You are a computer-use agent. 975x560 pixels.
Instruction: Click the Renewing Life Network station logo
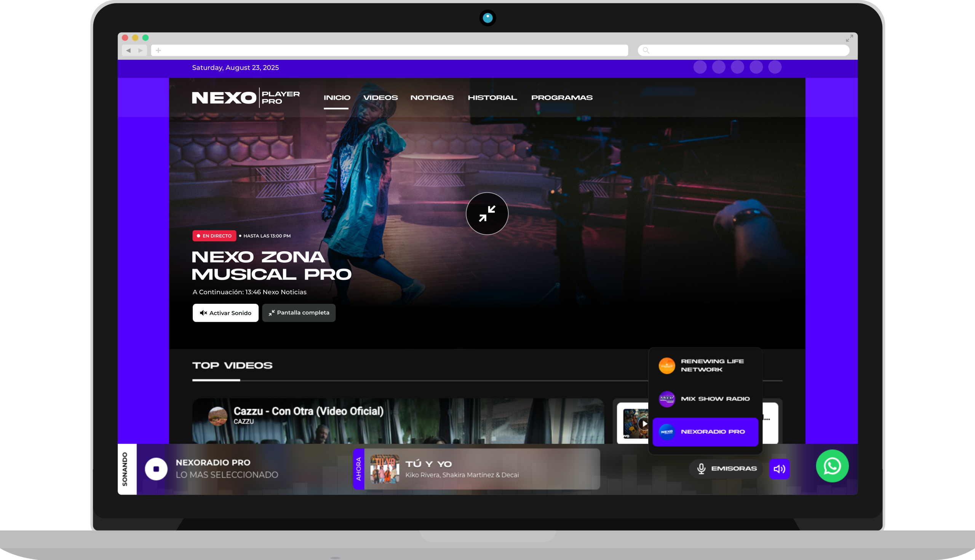(x=667, y=365)
